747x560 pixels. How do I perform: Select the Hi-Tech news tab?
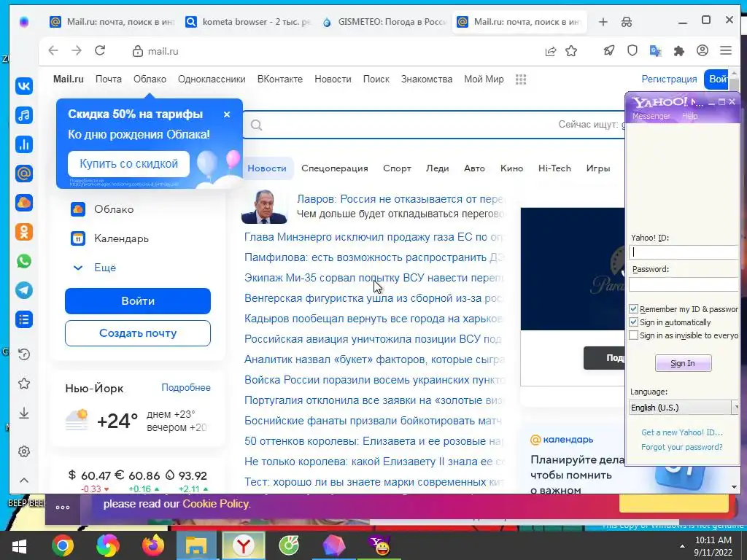coord(554,168)
